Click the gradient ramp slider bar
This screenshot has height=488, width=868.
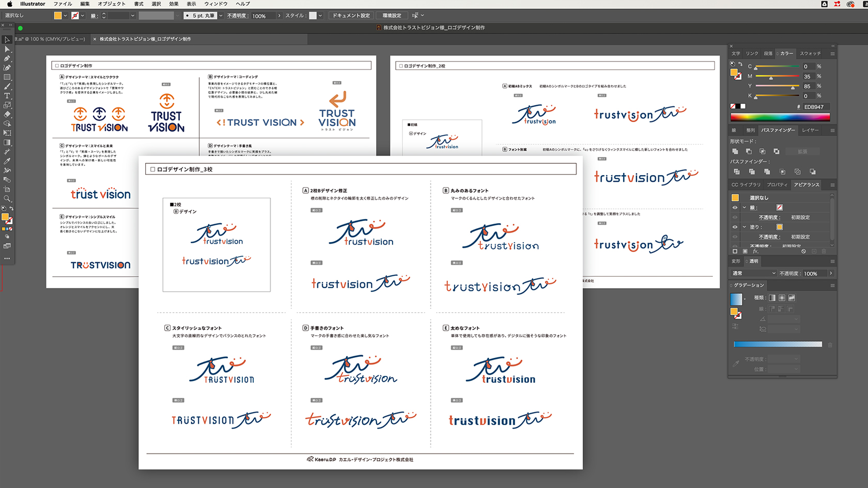click(x=778, y=344)
